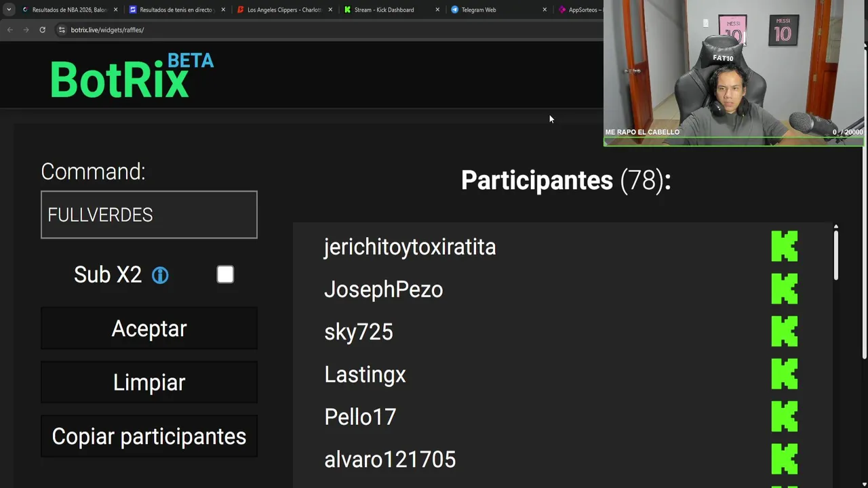
Task: Close the Telegram Web tab
Action: tap(545, 9)
